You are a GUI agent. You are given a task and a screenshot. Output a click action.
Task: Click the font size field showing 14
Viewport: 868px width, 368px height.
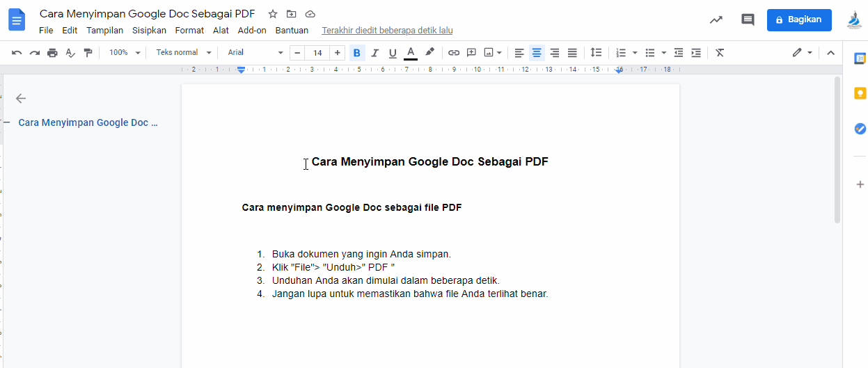317,53
